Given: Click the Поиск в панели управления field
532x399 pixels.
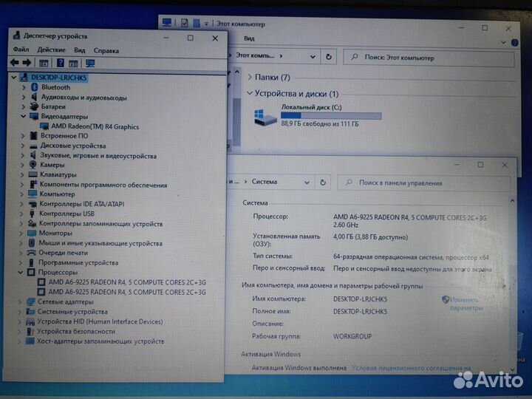Looking at the screenshot, I should [x=424, y=183].
